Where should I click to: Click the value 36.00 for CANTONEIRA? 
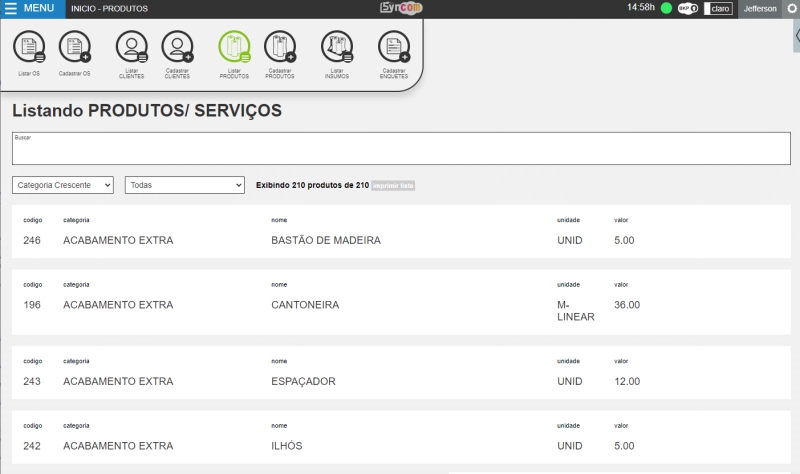(x=627, y=305)
